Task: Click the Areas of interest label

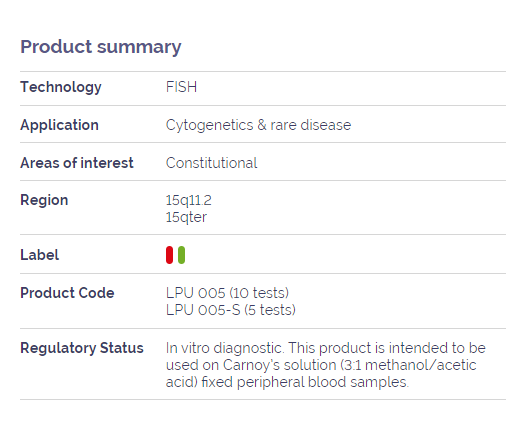Action: 77,163
